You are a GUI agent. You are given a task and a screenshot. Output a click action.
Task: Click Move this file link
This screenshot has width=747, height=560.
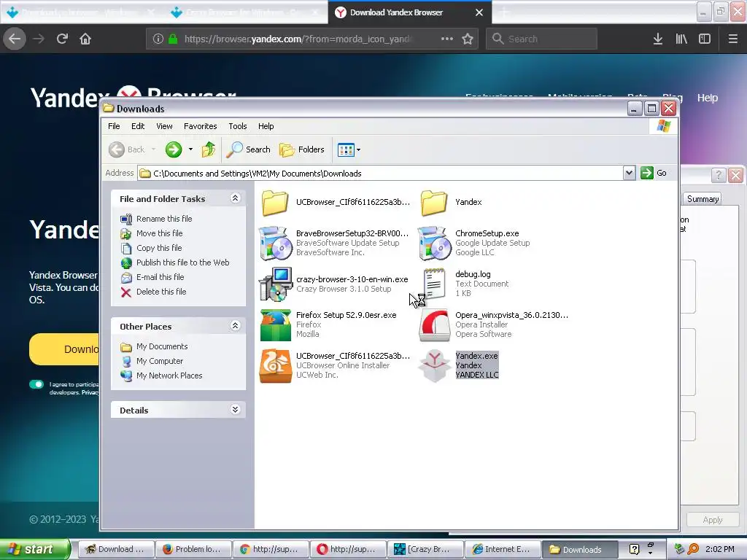[159, 233]
